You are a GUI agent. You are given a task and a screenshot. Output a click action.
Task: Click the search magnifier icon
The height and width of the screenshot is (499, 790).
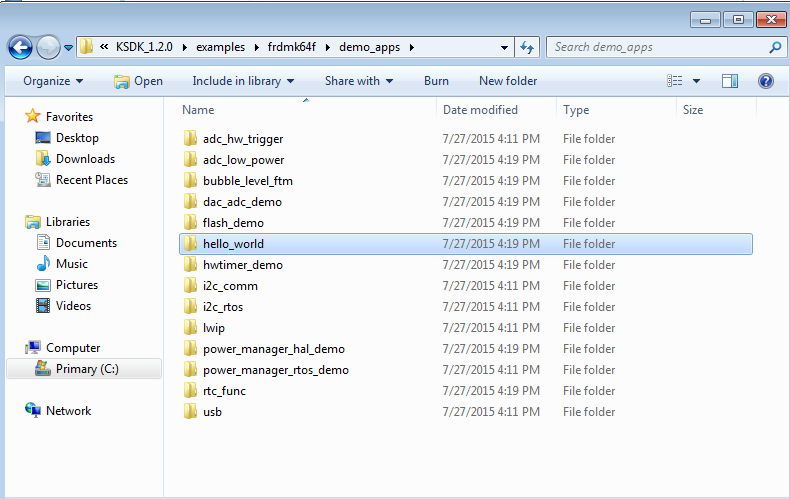(x=775, y=47)
